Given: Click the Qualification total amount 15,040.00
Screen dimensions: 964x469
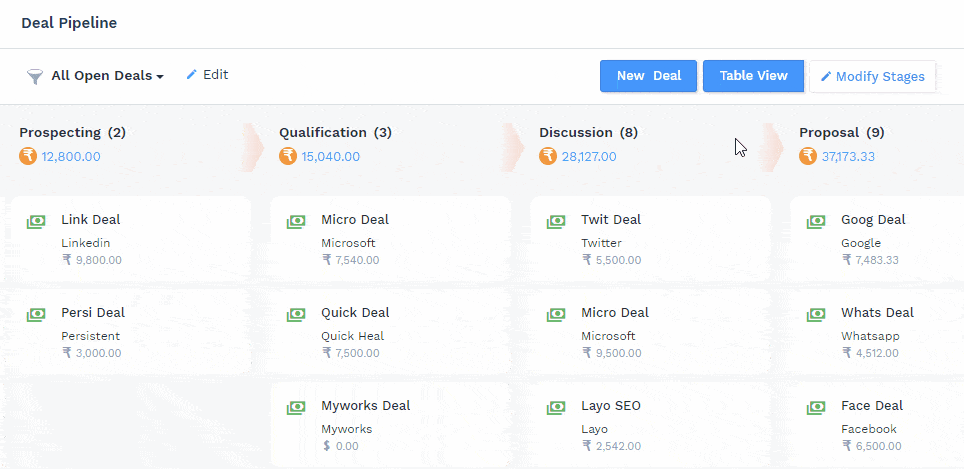Looking at the screenshot, I should [330, 157].
